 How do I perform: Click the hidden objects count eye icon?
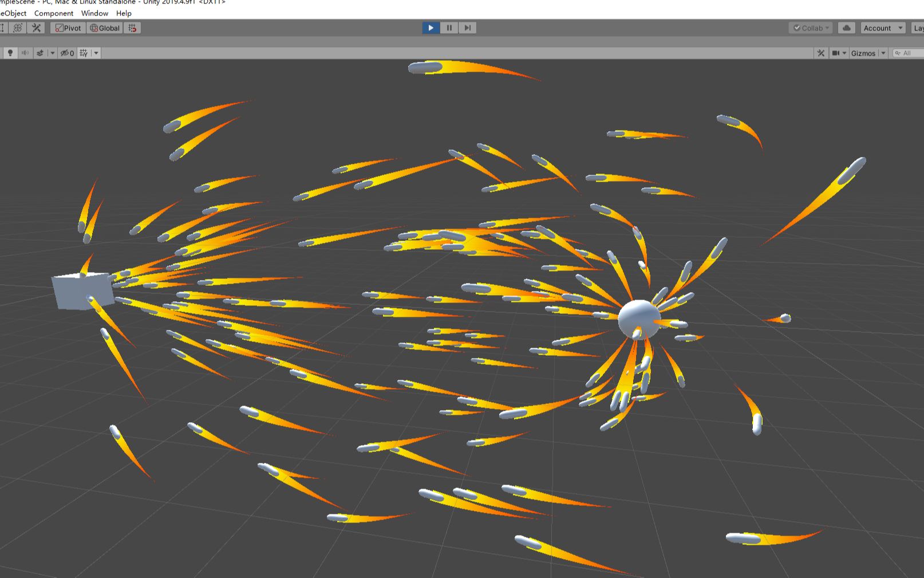[x=66, y=53]
